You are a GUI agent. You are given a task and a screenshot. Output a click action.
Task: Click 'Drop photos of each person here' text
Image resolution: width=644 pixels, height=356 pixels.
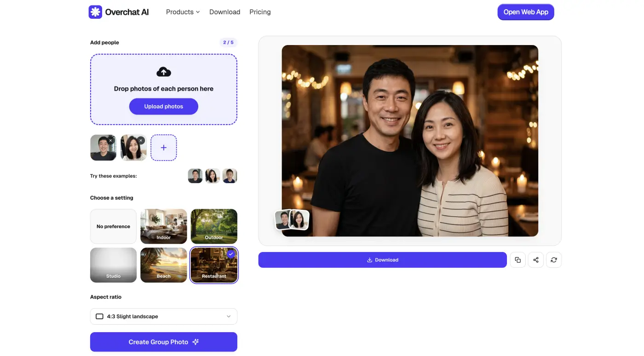[x=164, y=89]
